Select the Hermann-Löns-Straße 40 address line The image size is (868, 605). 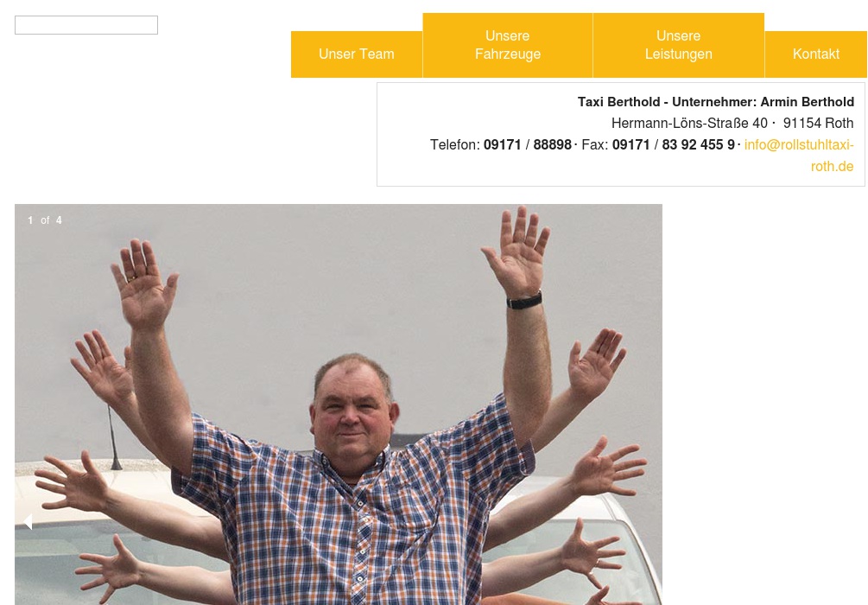tap(689, 123)
